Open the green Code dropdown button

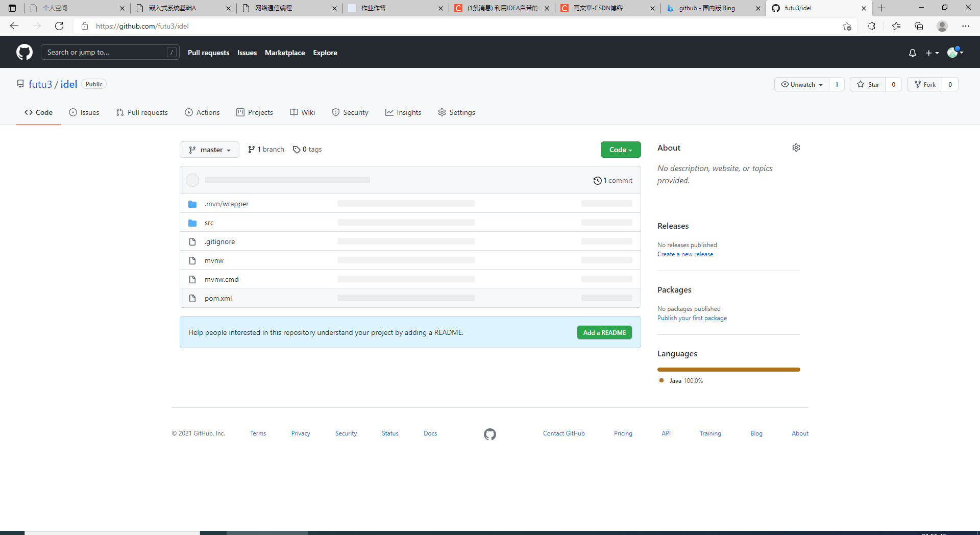pos(621,150)
